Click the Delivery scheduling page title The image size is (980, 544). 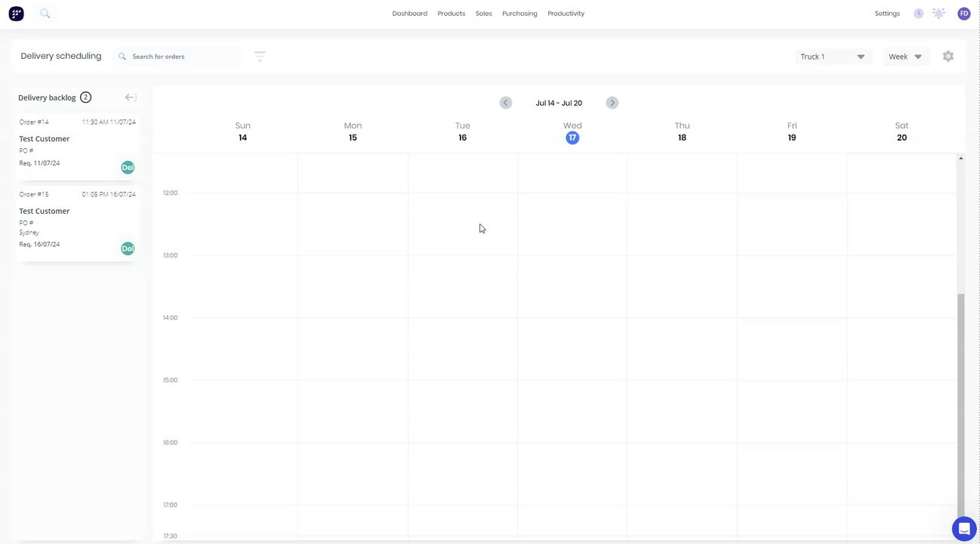pos(61,56)
